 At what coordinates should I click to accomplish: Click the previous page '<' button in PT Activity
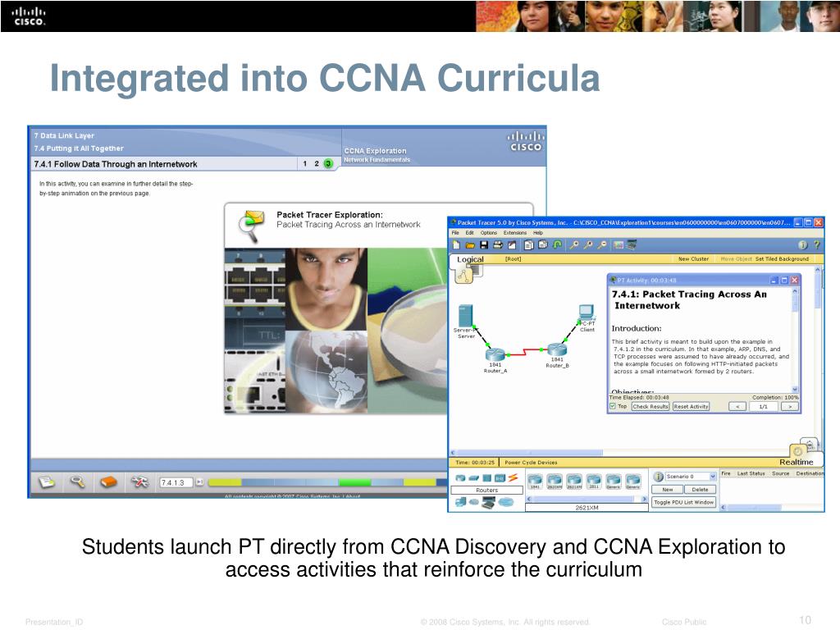tap(737, 407)
